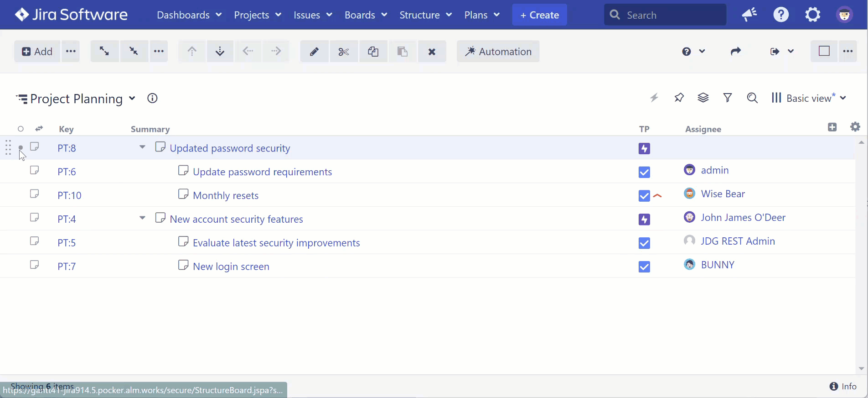The image size is (868, 398).
Task: Click the pencil Edit icon
Action: [x=314, y=52]
